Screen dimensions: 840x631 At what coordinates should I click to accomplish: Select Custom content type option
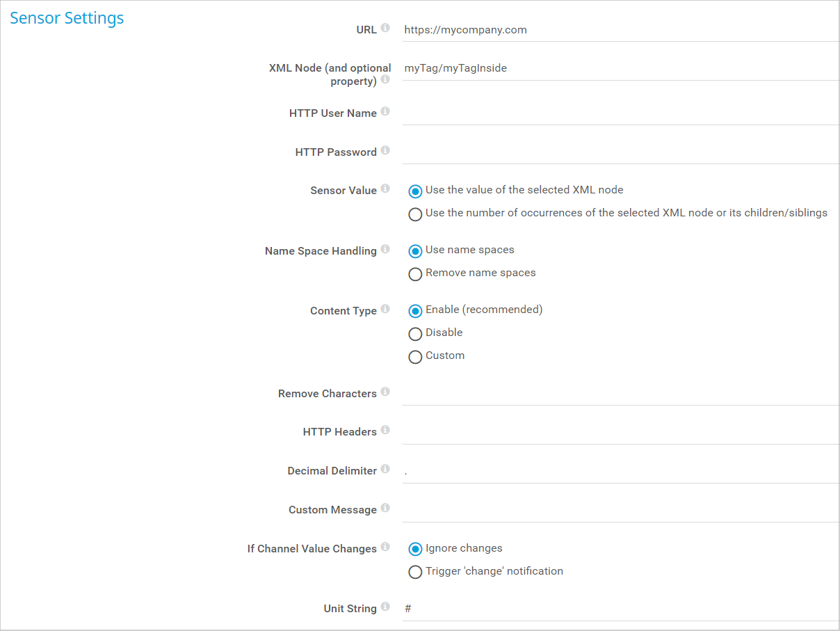[x=415, y=357]
